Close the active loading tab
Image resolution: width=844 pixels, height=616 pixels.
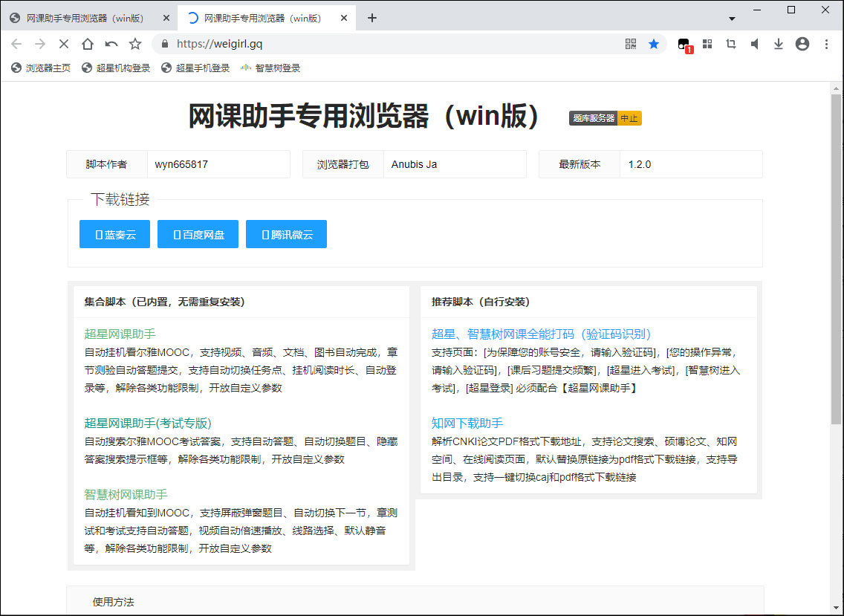tap(344, 18)
